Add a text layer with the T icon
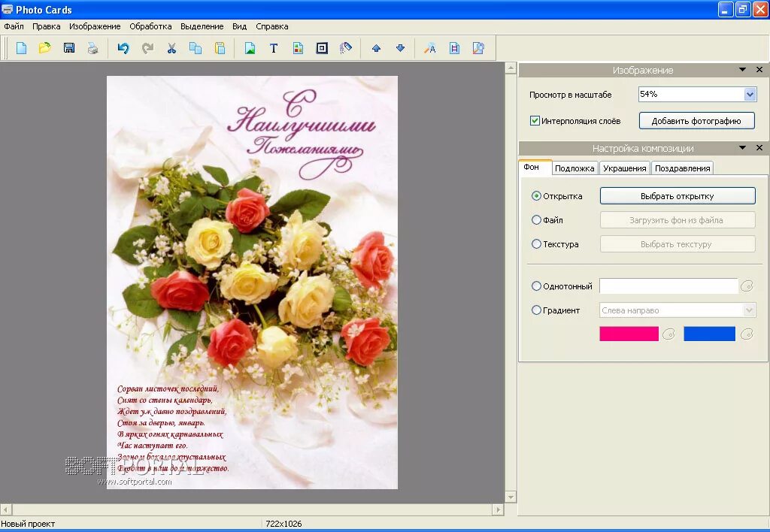The image size is (770, 532). pos(274,48)
